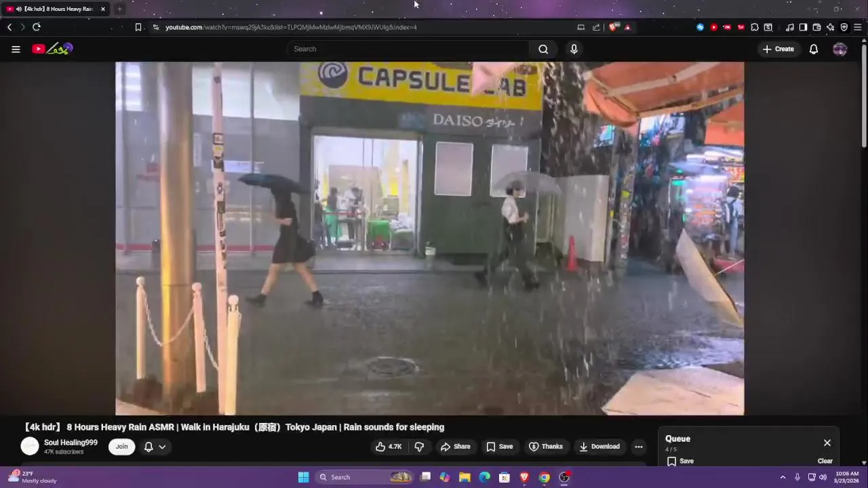Open Copilot from the taskbar
Image resolution: width=868 pixels, height=488 pixels.
click(x=445, y=477)
